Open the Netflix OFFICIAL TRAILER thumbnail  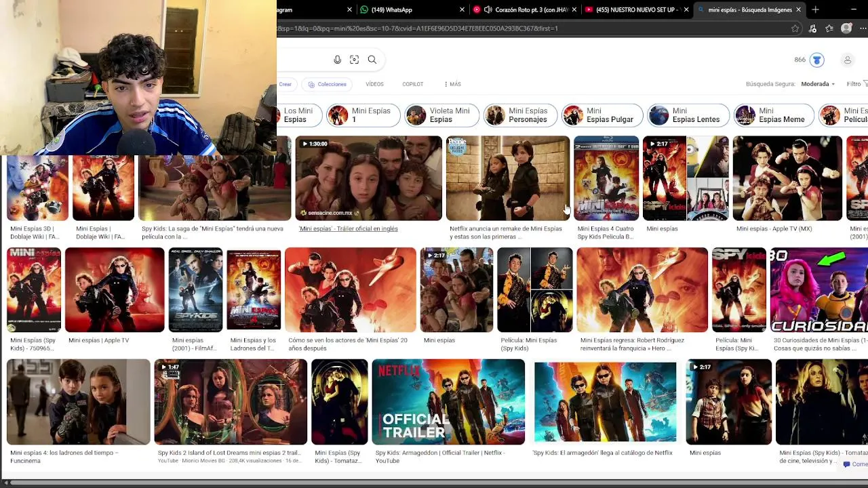448,402
